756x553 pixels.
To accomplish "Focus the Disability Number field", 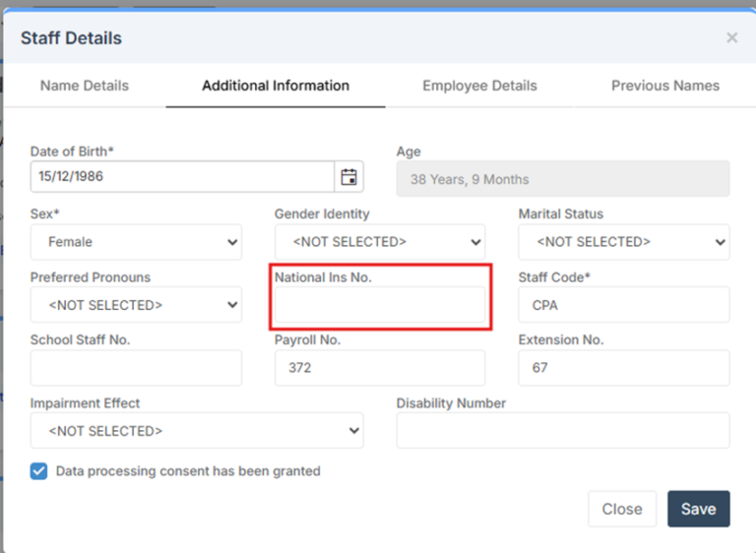I will (x=562, y=431).
